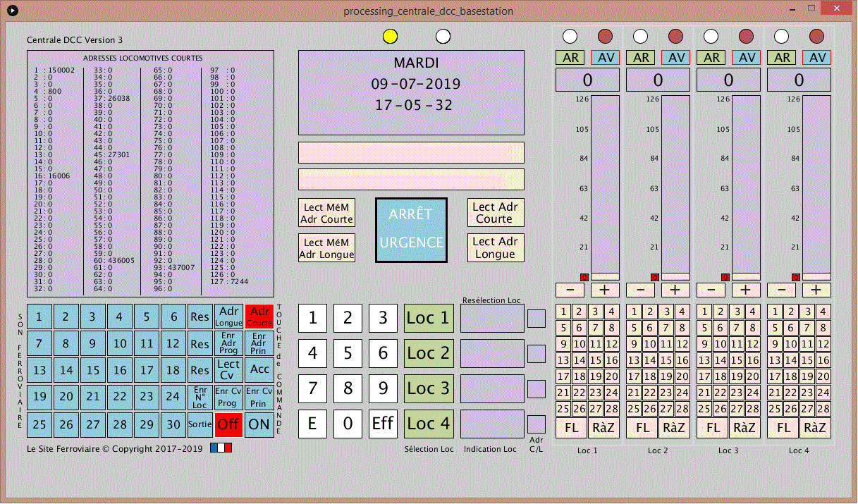Tap numeric keypad digit 9
Screen dimensions: 858x504
[383, 389]
